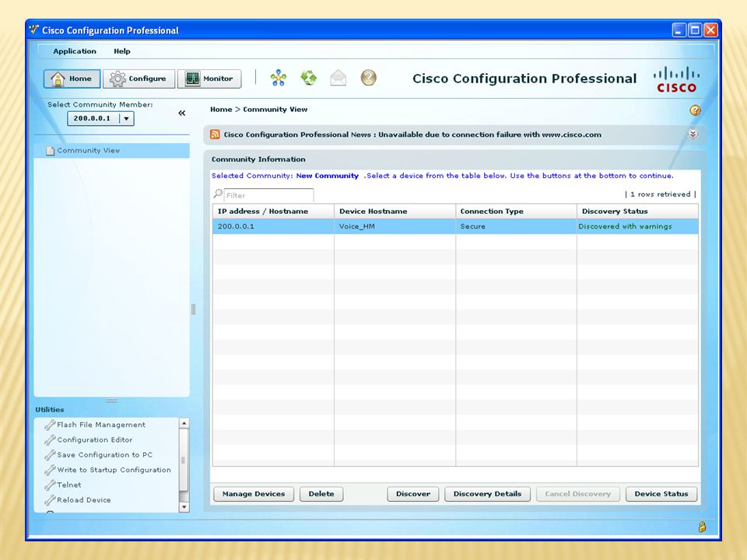Click the Utilities list scrollbar thumb

(184, 460)
